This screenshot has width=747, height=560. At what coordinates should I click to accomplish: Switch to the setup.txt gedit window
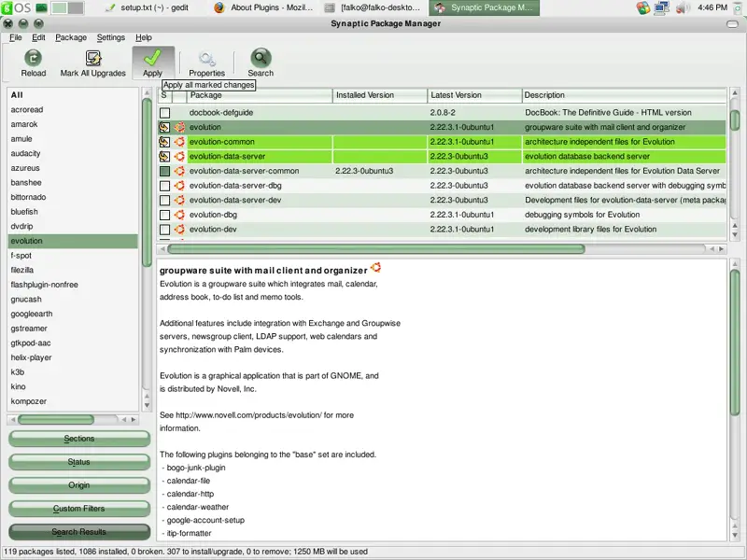pyautogui.click(x=148, y=7)
